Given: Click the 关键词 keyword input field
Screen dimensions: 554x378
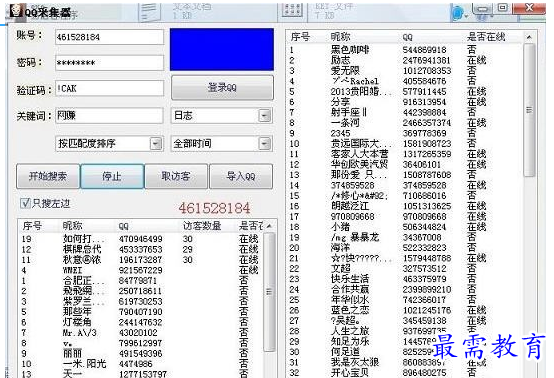Looking at the screenshot, I should tap(110, 116).
